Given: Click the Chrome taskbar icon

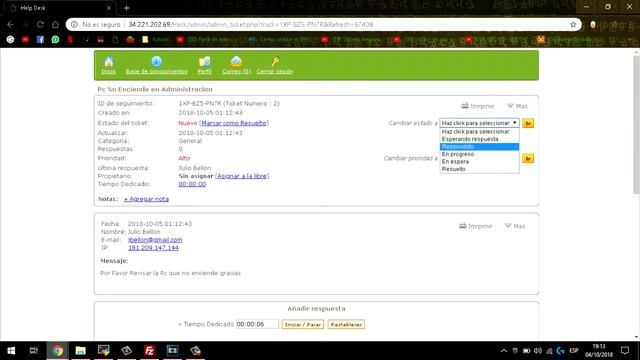Looking at the screenshot, I should pos(58,351).
